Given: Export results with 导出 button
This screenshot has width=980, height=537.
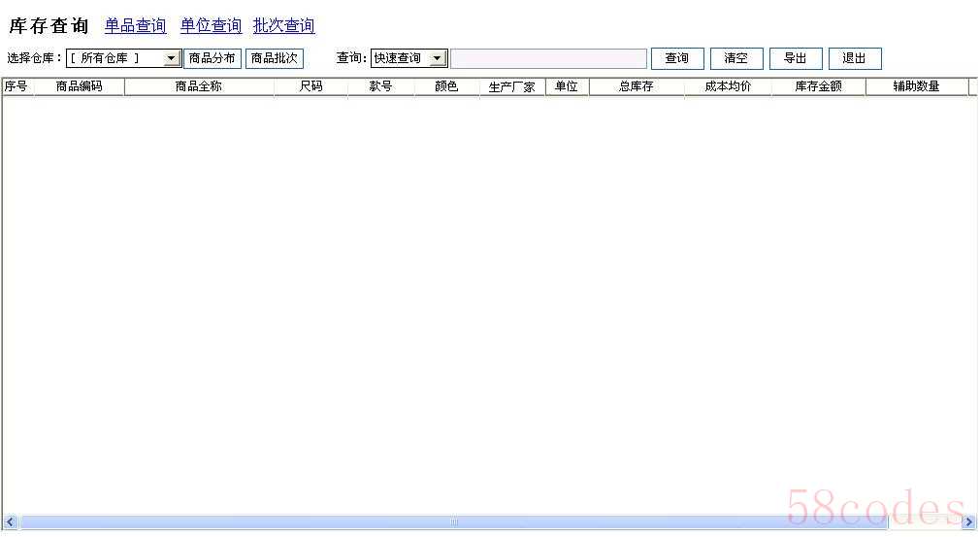Looking at the screenshot, I should (795, 58).
